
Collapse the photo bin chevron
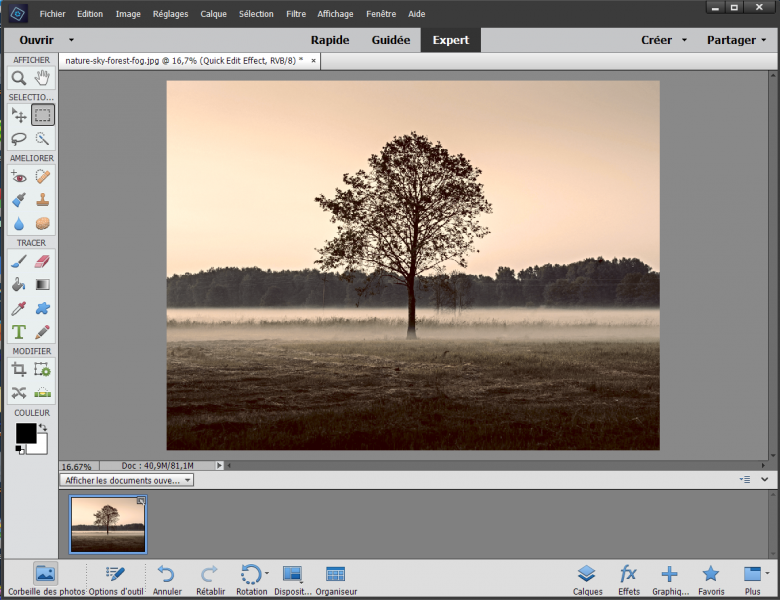click(765, 480)
